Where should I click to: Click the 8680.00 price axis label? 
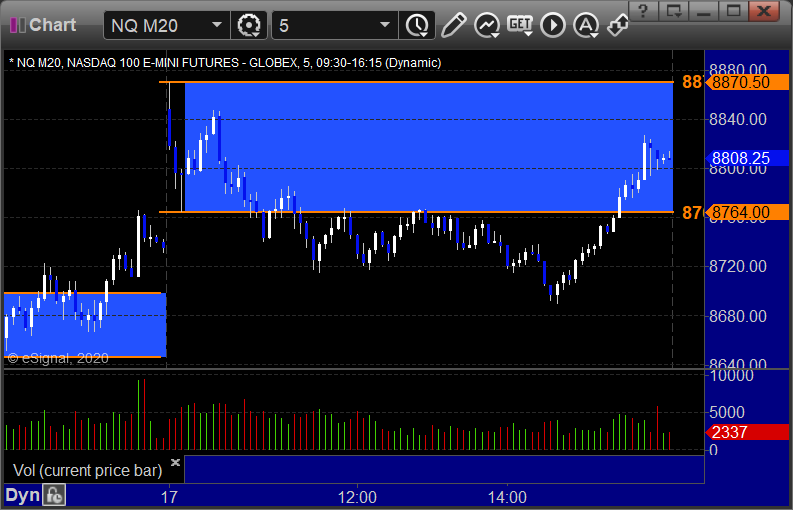pyautogui.click(x=738, y=316)
